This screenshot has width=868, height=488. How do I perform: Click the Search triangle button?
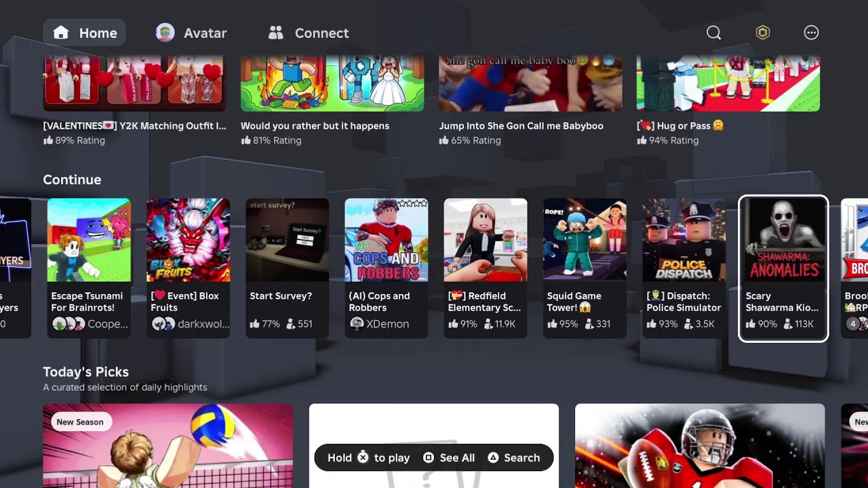[513, 457]
